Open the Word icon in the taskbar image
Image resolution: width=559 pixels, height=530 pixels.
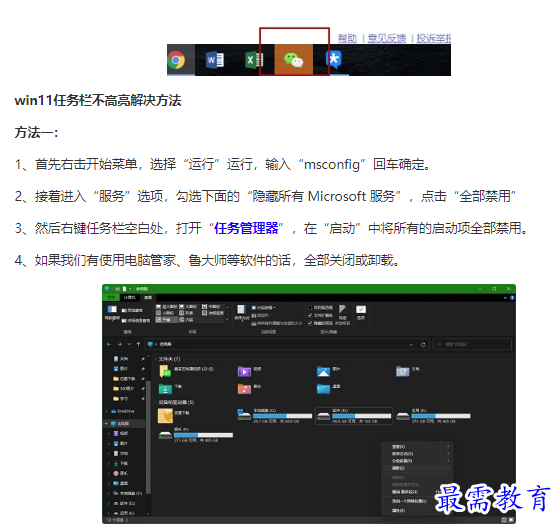[x=215, y=60]
